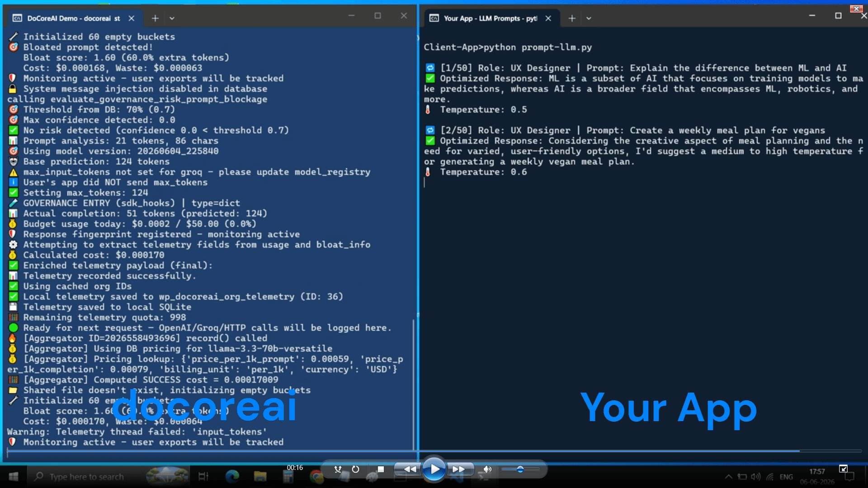Click the '[1/50] Role: UX Designer' line
The height and width of the screenshot is (488, 868).
(636, 68)
